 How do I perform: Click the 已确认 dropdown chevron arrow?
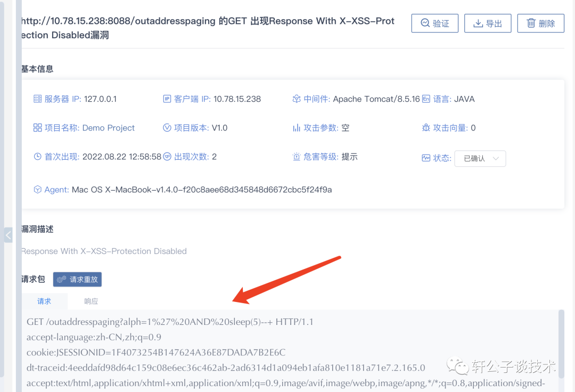(496, 158)
